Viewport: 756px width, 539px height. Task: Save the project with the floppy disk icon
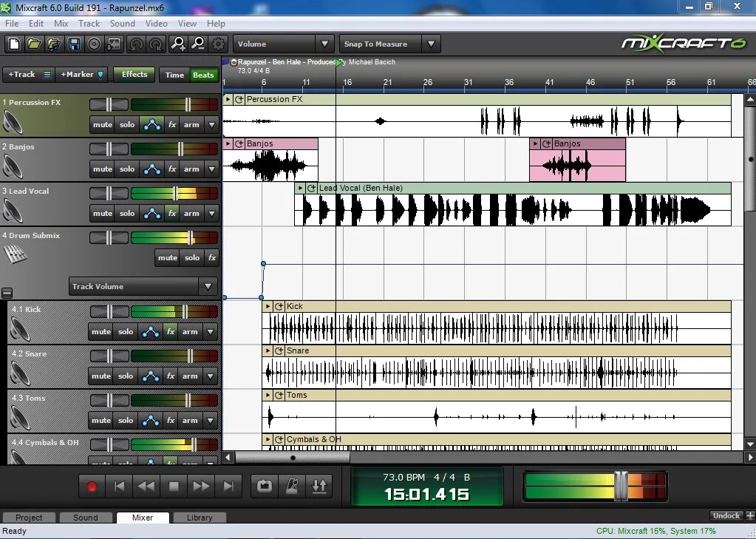coord(74,44)
